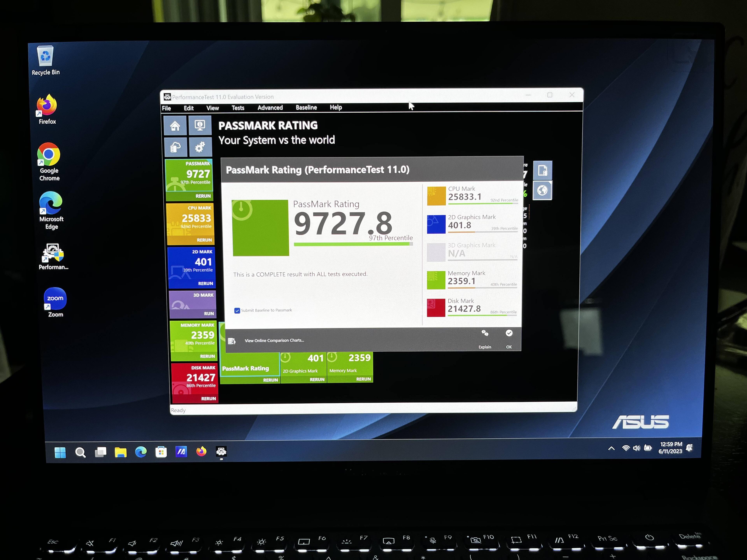Image resolution: width=747 pixels, height=560 pixels.
Task: Open the Baseline menu
Action: (x=306, y=108)
